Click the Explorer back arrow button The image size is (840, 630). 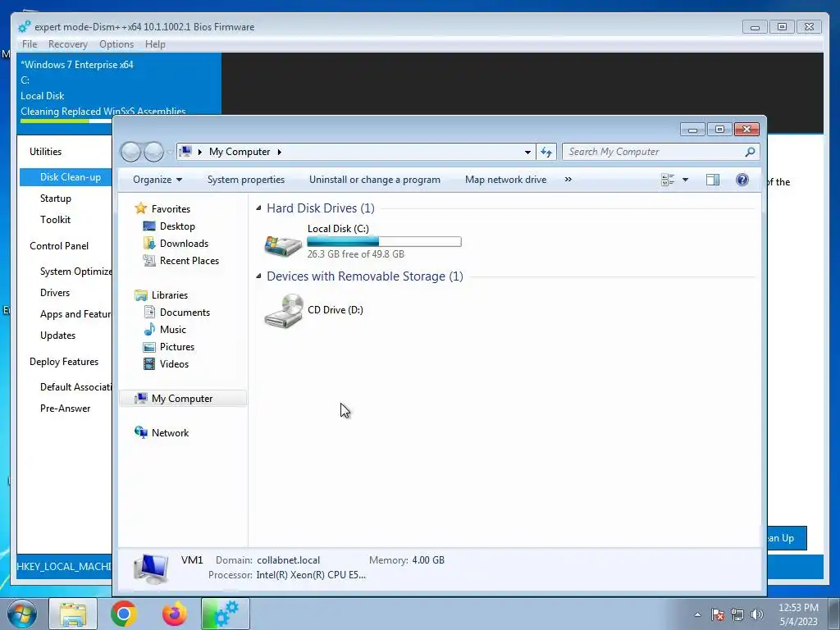[x=130, y=152]
